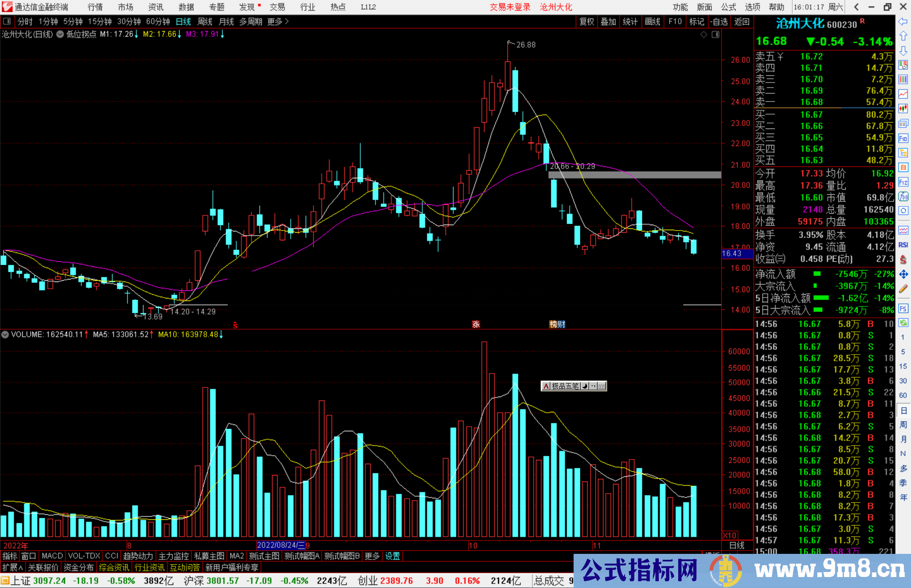This screenshot has height=588, width=911.
Task: Toggle 复权 adjustment button
Action: 586,21
